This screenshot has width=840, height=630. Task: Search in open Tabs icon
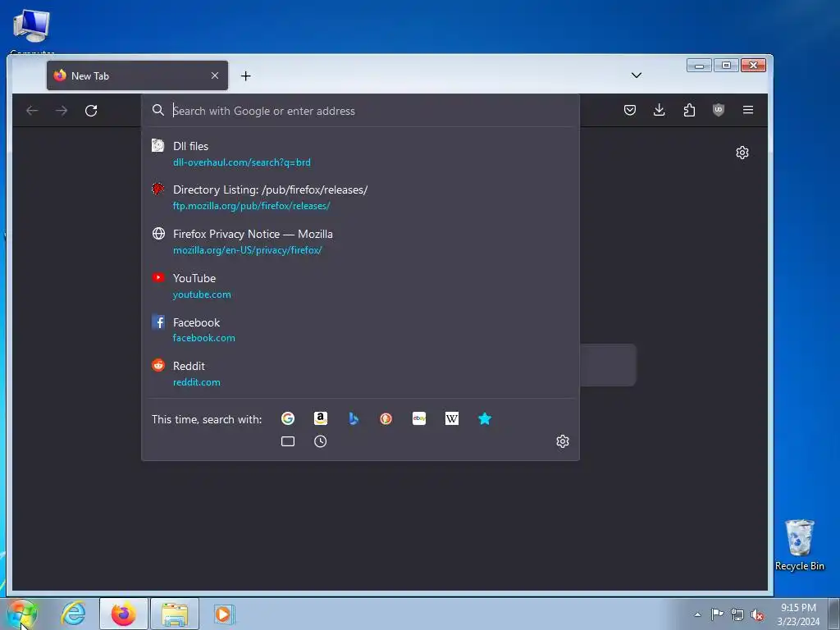point(288,441)
